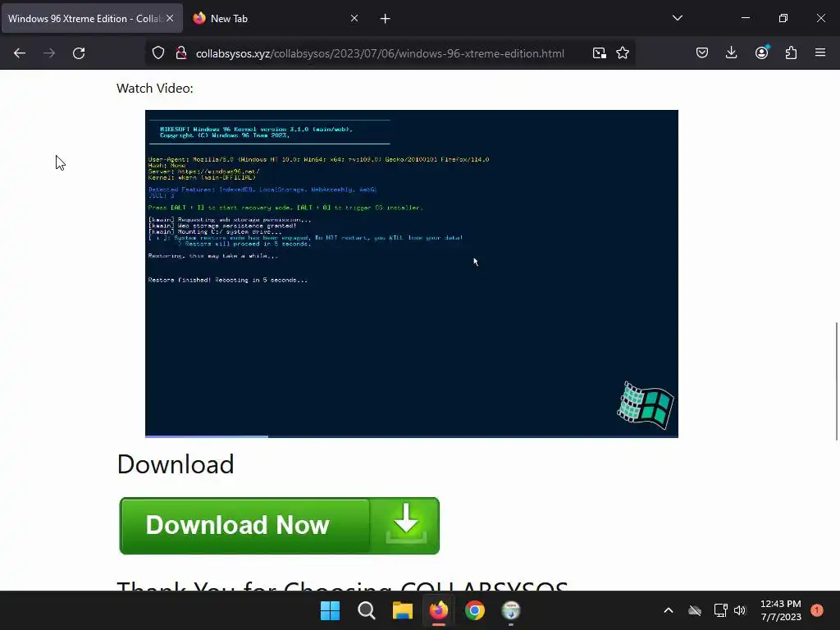Click the forward navigation arrow
The height and width of the screenshot is (630, 840).
tap(49, 53)
